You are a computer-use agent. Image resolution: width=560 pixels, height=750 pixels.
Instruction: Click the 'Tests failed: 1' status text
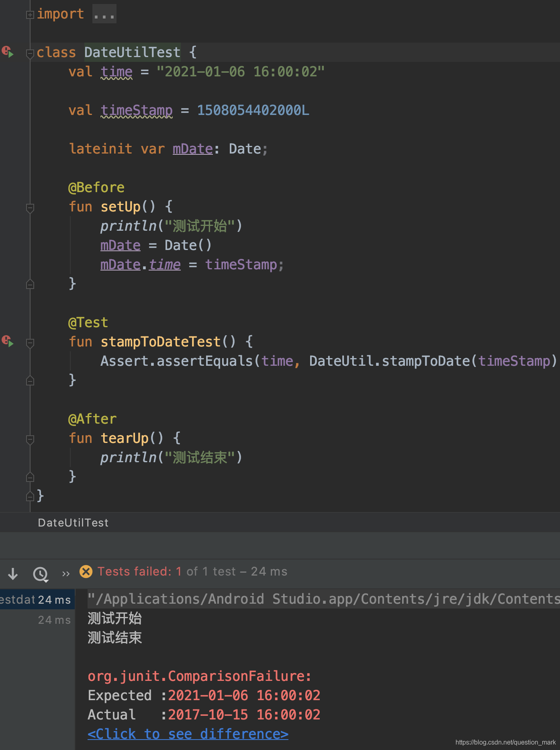(139, 571)
